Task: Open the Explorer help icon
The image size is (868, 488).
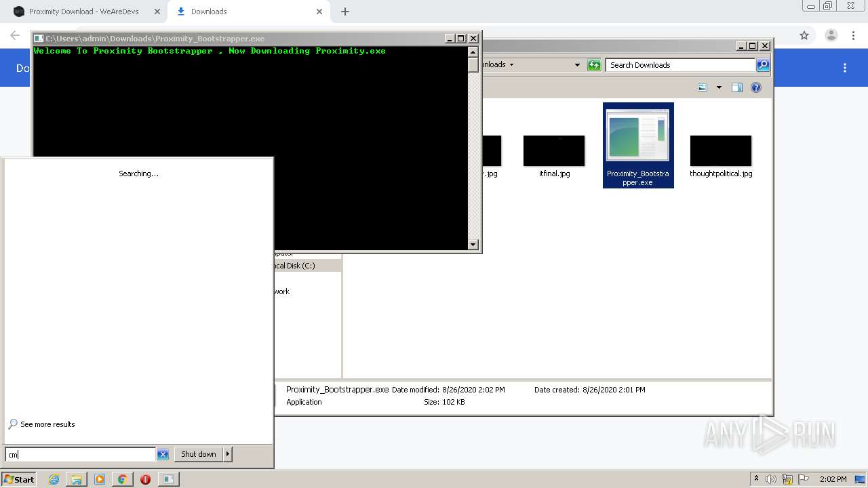Action: [756, 87]
